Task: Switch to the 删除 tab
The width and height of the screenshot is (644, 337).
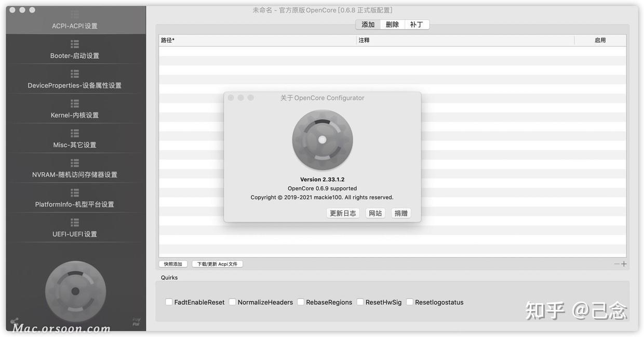Action: point(392,24)
